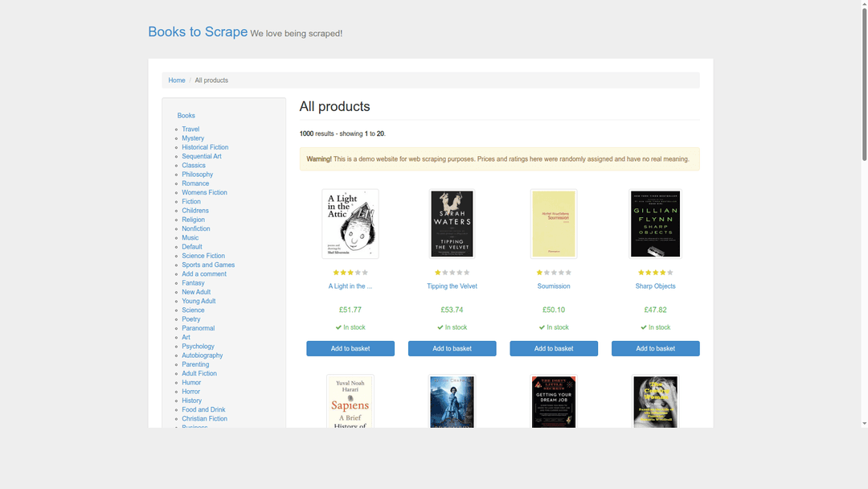
Task: Click the page vertical scrollbar thumb
Action: (x=864, y=84)
